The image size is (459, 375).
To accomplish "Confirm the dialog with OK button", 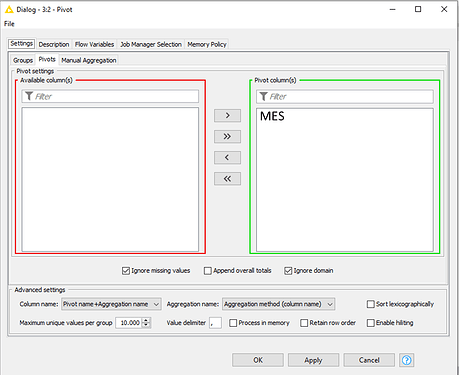I will coord(258,360).
